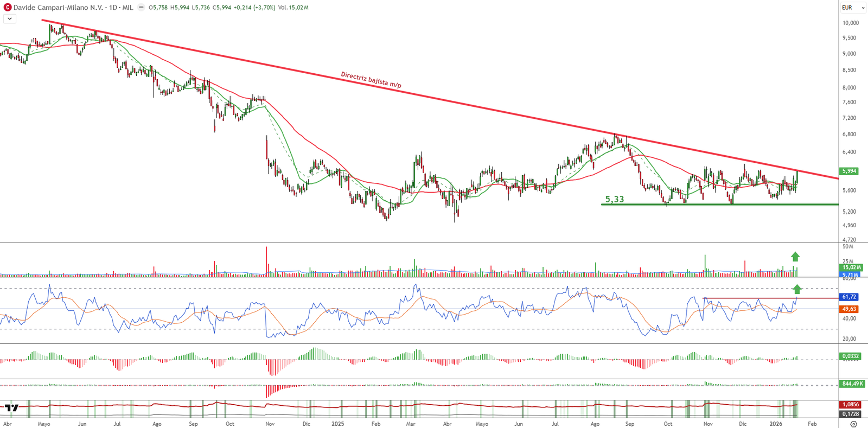
Task: Click the green arrow in RSI pane
Action: click(796, 289)
